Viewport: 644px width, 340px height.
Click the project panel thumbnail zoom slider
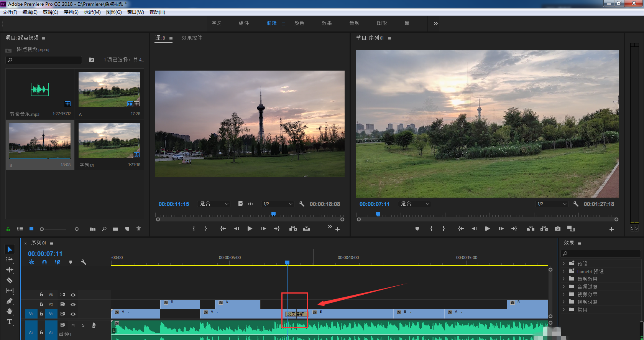tap(42, 229)
